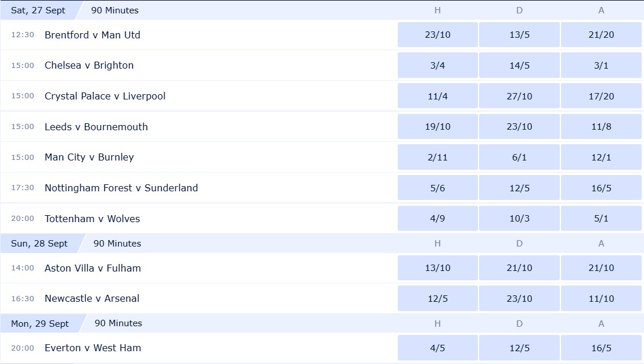Viewport: 644px width, 364px height.
Task: Bet on Arsenal away win 11/10
Action: pos(601,299)
